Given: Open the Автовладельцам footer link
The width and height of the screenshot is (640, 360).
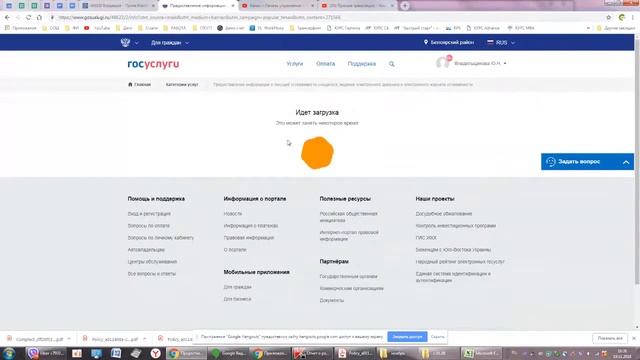Looking at the screenshot, I should tap(146, 250).
